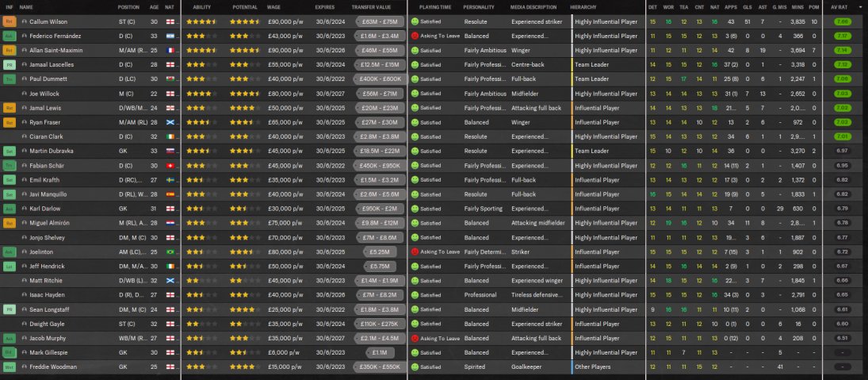Sort by the TRANSFER VALUE column header
The image size is (868, 380).
(x=371, y=7)
